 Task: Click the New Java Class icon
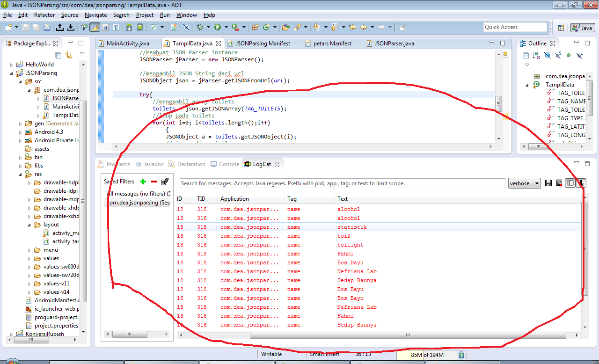[267, 27]
